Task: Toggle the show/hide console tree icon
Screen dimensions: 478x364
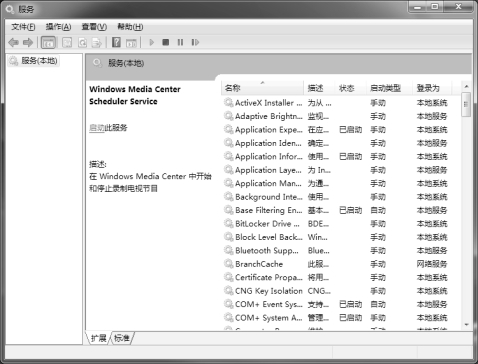Action: [x=48, y=42]
